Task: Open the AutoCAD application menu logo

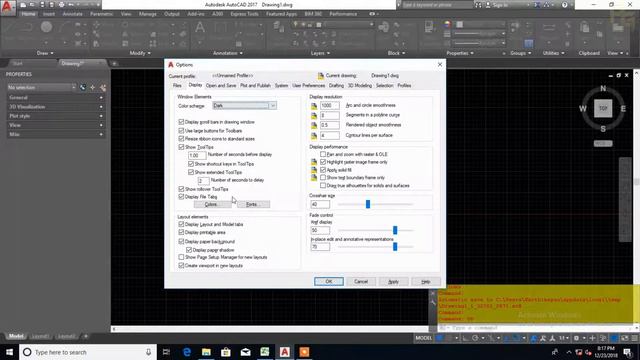Action: (x=7, y=7)
